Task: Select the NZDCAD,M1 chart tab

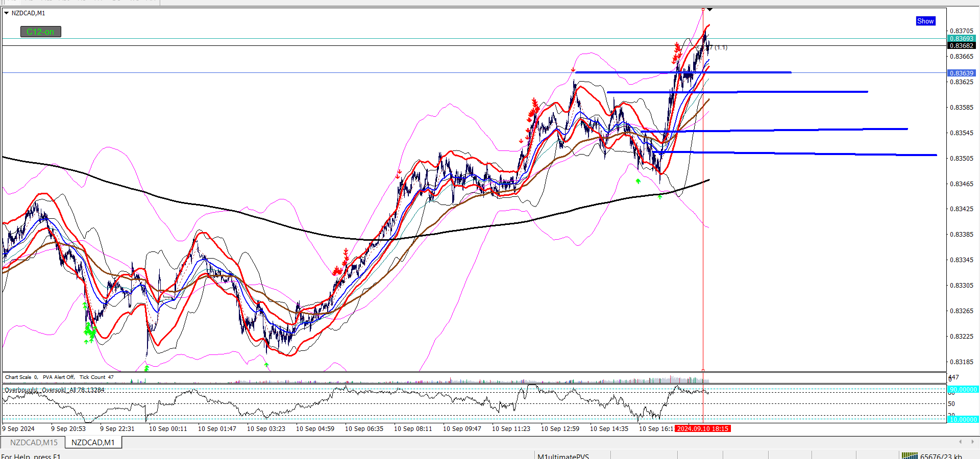Action: [93, 442]
